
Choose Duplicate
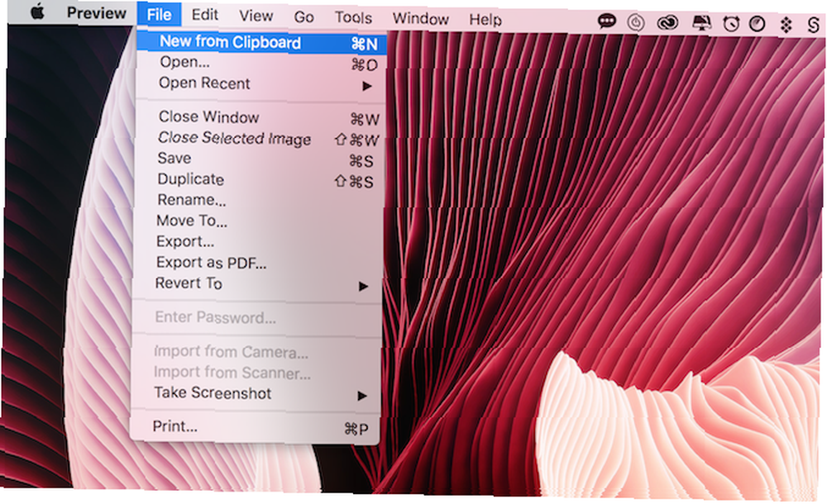(x=257, y=180)
